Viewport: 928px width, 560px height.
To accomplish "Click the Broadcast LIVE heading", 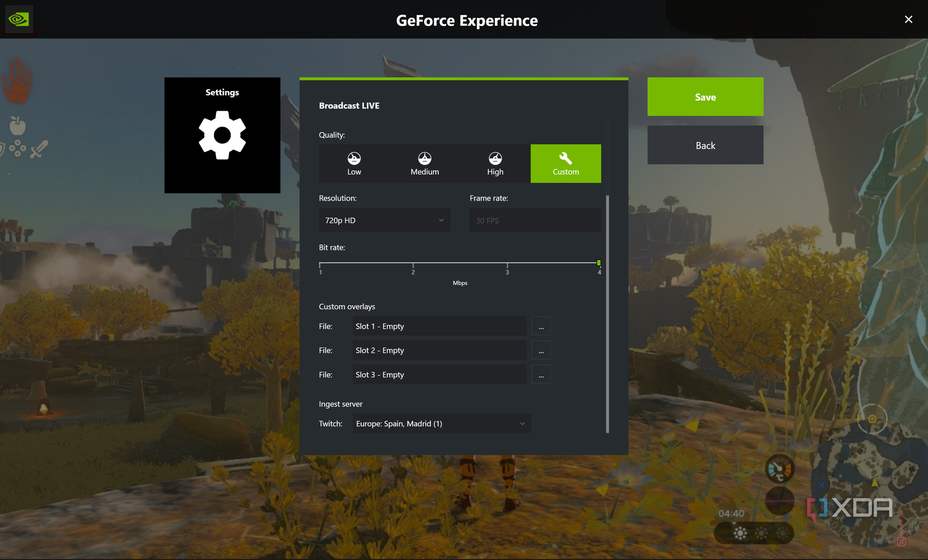I will [x=349, y=105].
